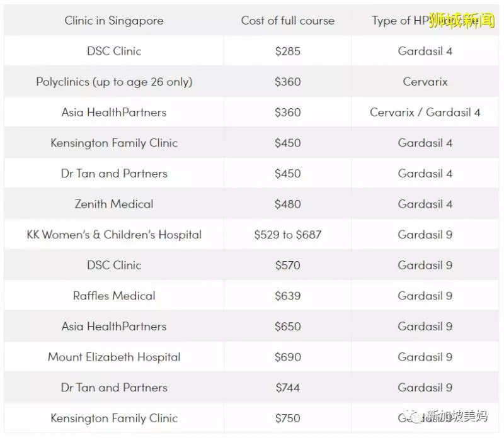Click "Gardasil 4" in the Dr Tan and Partners row
The width and height of the screenshot is (504, 438).
pyautogui.click(x=425, y=174)
